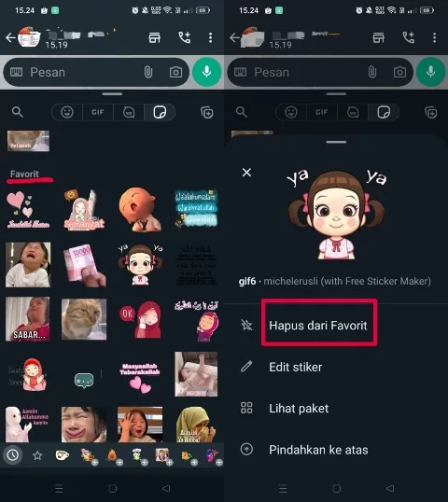Image resolution: width=448 pixels, height=502 pixels.
Task: Tap the green microphone button in left chat
Action: point(206,72)
